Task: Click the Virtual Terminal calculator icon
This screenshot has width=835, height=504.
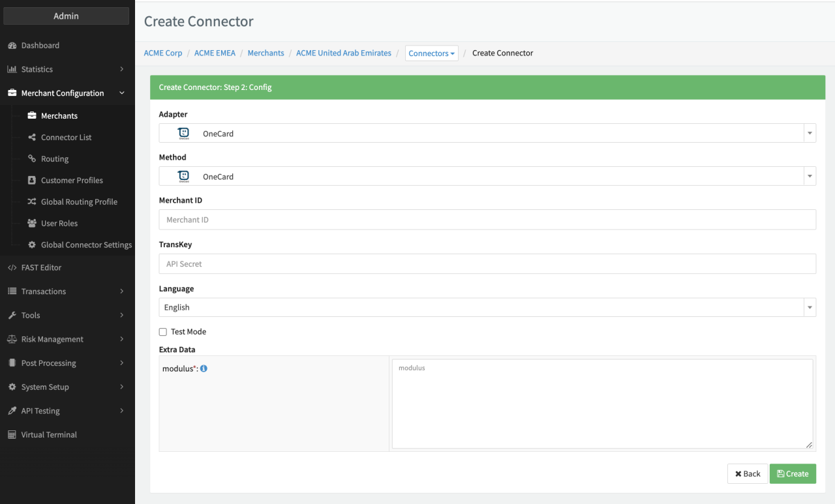Action: pos(12,435)
